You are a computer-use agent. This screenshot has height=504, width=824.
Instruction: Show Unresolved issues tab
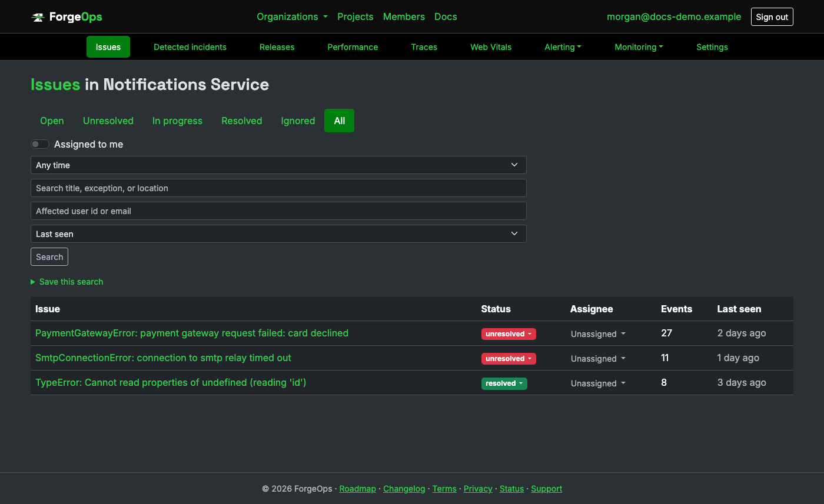(x=108, y=121)
